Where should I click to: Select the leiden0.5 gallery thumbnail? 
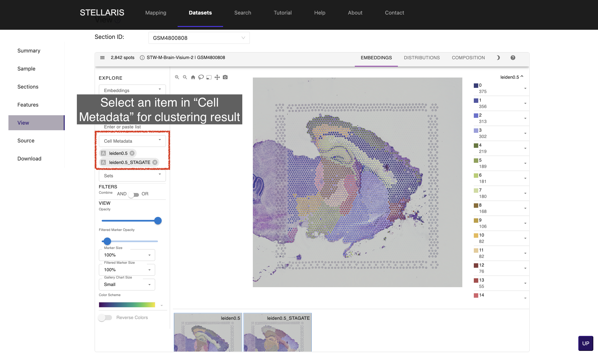coord(208,332)
